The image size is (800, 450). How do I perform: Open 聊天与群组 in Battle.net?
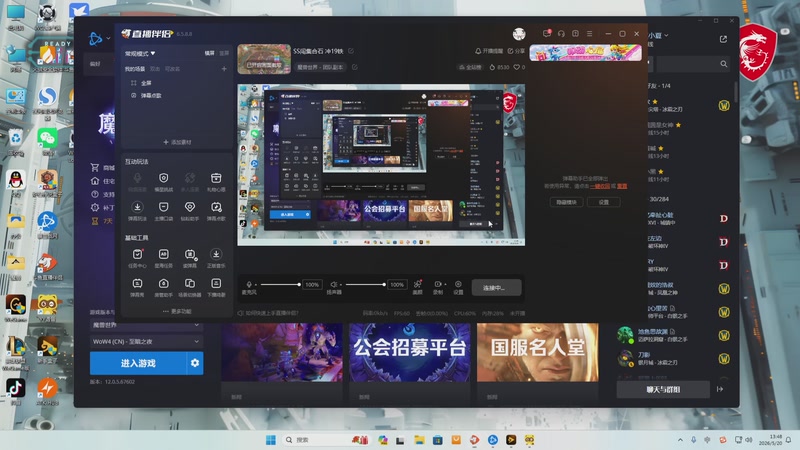663,389
